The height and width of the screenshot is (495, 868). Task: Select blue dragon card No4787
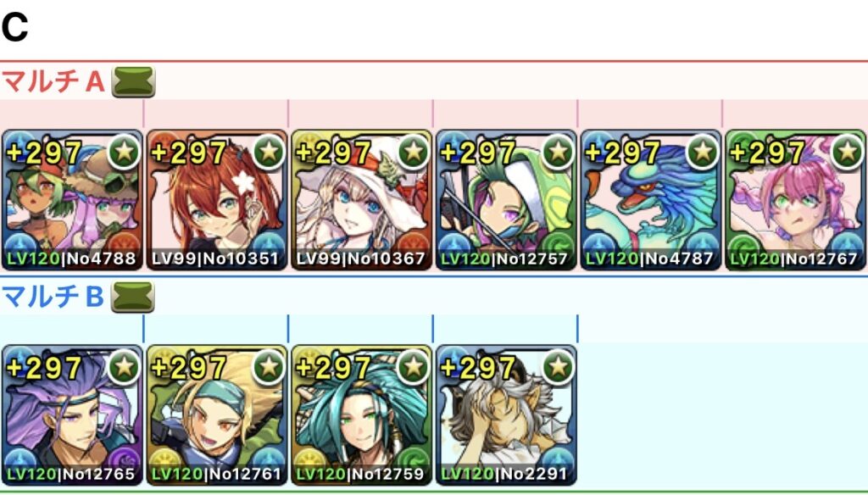[650, 200]
